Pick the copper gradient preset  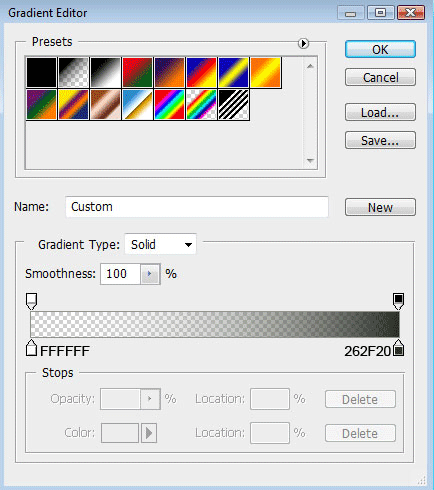[x=105, y=105]
